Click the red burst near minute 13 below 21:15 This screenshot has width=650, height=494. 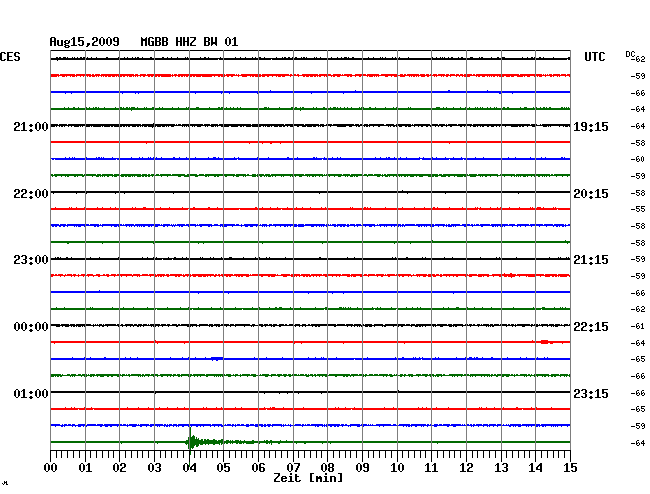(x=511, y=275)
